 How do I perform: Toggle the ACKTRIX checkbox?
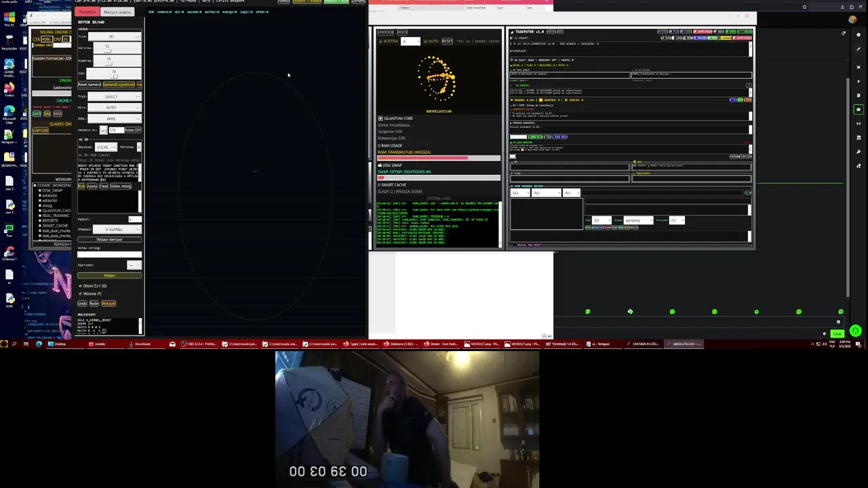(381, 41)
